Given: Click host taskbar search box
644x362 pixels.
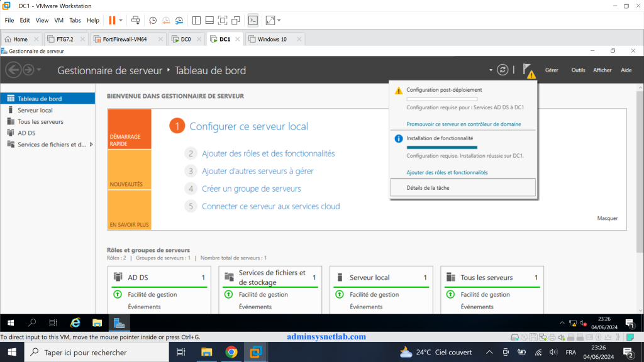Looking at the screenshot, I should (96, 352).
